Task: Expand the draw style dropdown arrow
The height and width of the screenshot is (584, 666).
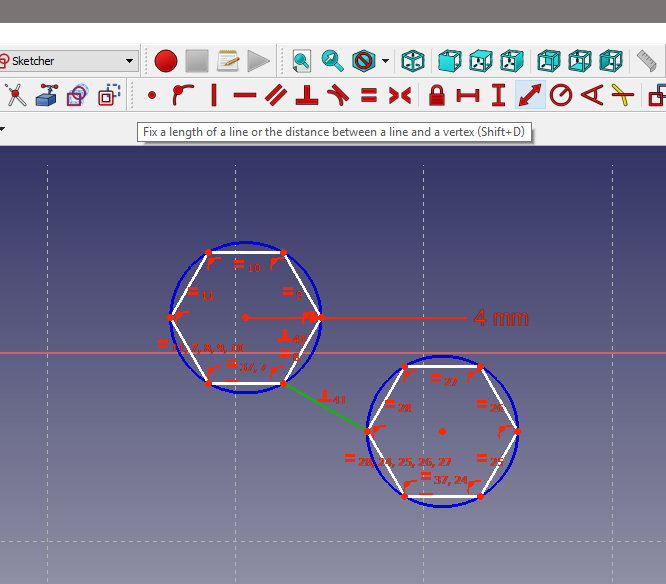Action: tap(385, 61)
